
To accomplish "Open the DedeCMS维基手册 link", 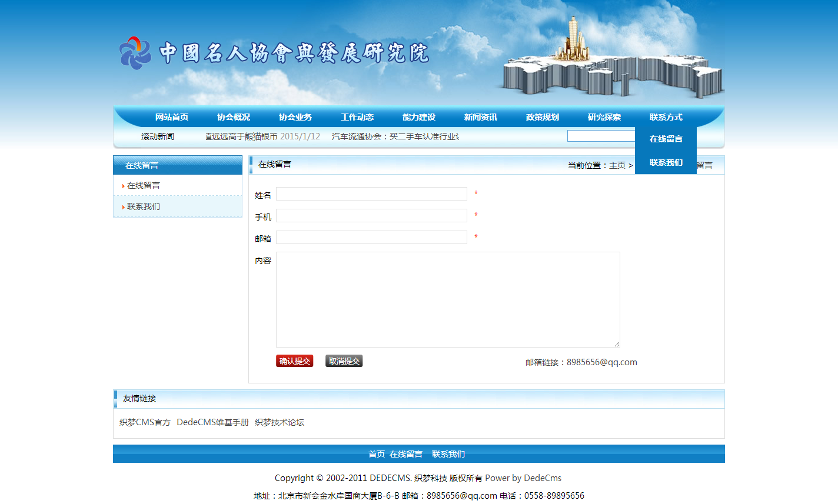I will click(x=212, y=422).
